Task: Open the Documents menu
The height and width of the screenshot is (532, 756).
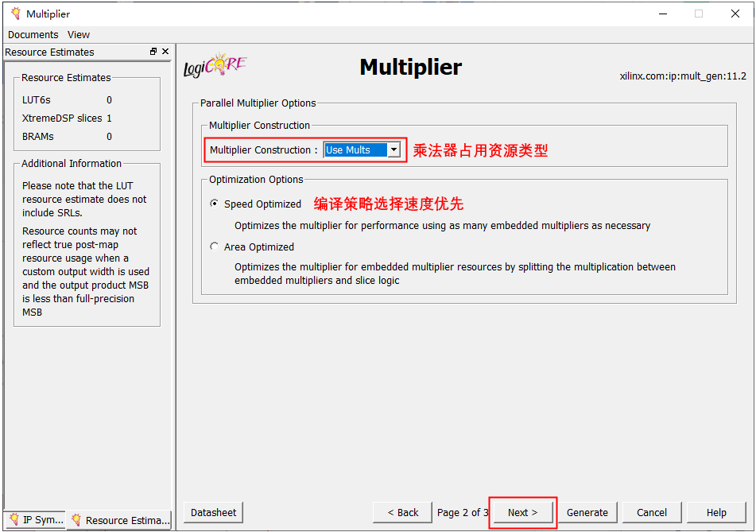Action: tap(33, 34)
